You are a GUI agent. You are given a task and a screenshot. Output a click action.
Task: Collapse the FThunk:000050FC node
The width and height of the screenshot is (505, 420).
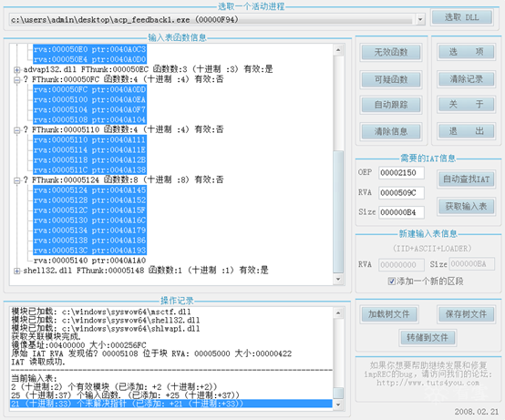pos(16,79)
